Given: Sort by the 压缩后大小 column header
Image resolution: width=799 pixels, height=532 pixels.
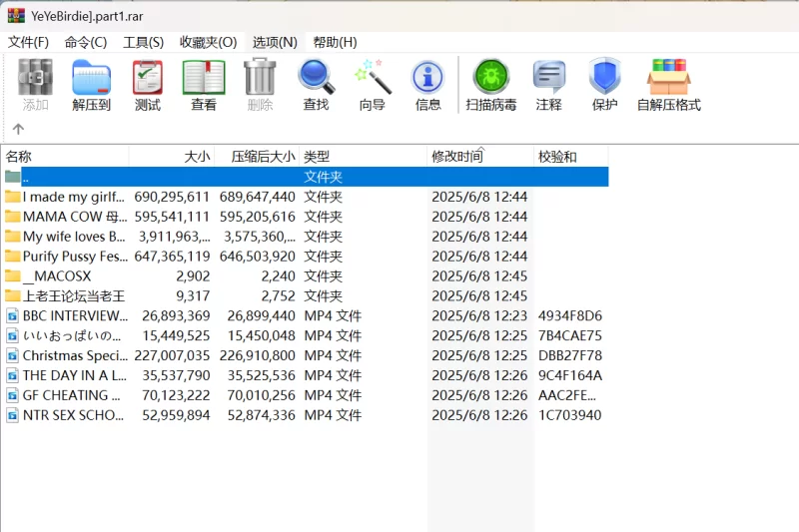Looking at the screenshot, I should tap(257, 157).
